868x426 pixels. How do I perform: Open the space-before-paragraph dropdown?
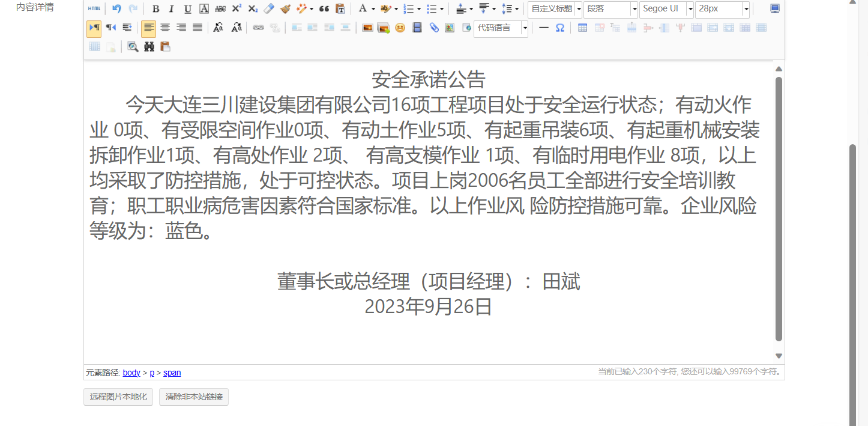(x=471, y=9)
